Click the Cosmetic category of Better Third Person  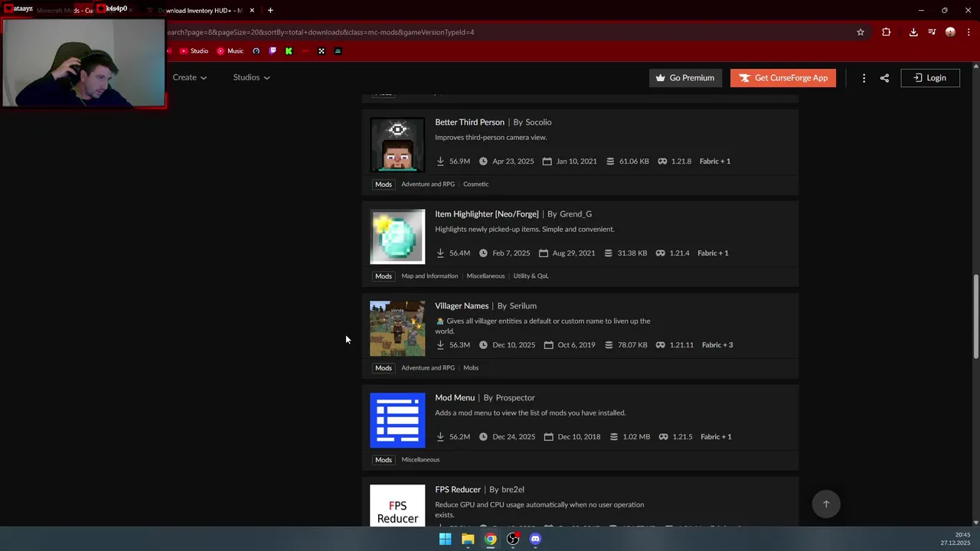point(475,184)
